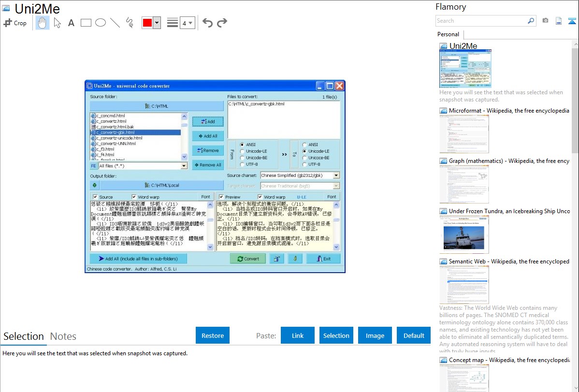
Task: Pick the rectangle drawing tool
Action: tap(86, 23)
